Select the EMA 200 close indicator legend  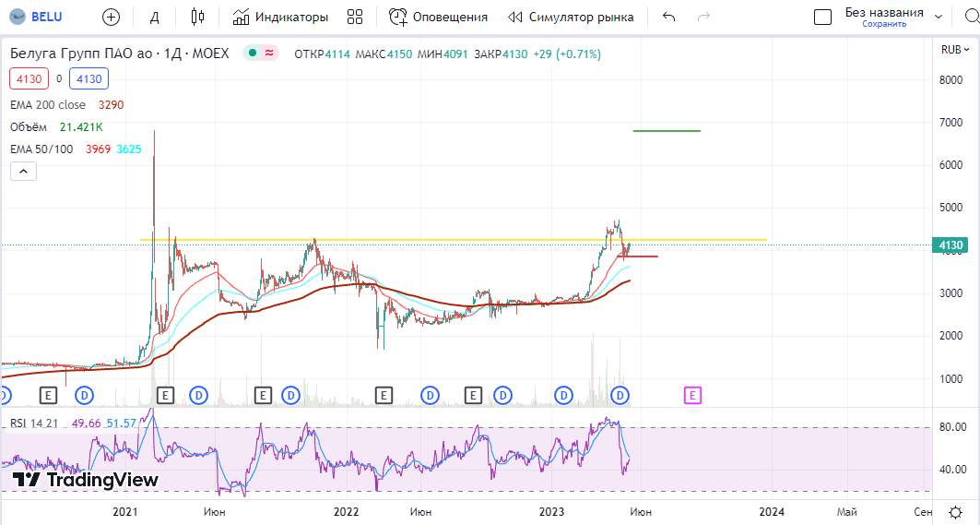pos(48,105)
